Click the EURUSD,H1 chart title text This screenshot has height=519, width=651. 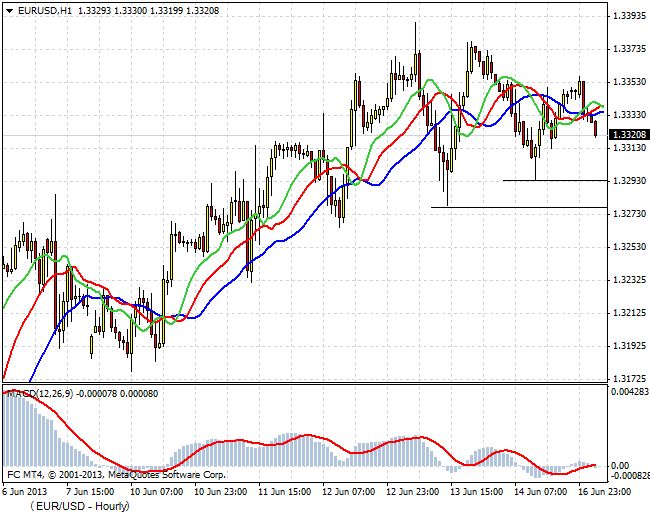[45, 11]
